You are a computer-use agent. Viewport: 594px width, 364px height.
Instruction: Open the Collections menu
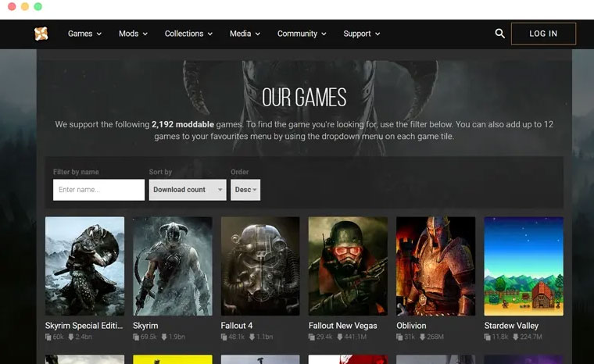188,34
